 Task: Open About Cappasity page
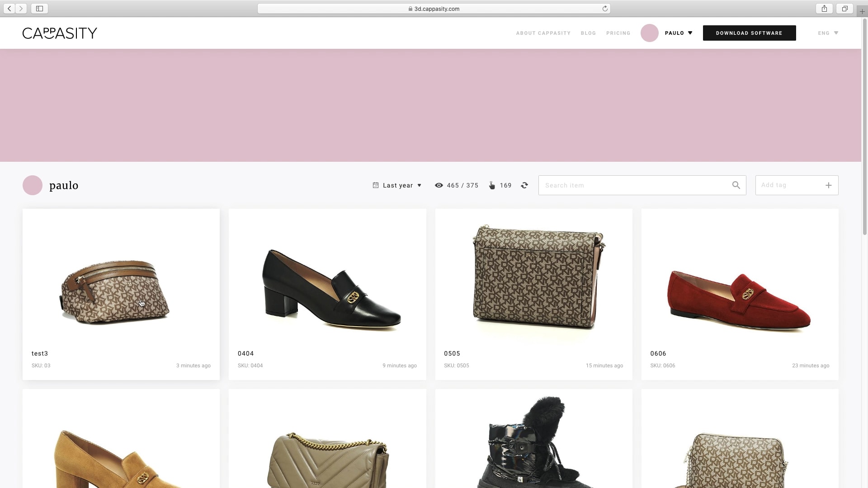(x=543, y=33)
